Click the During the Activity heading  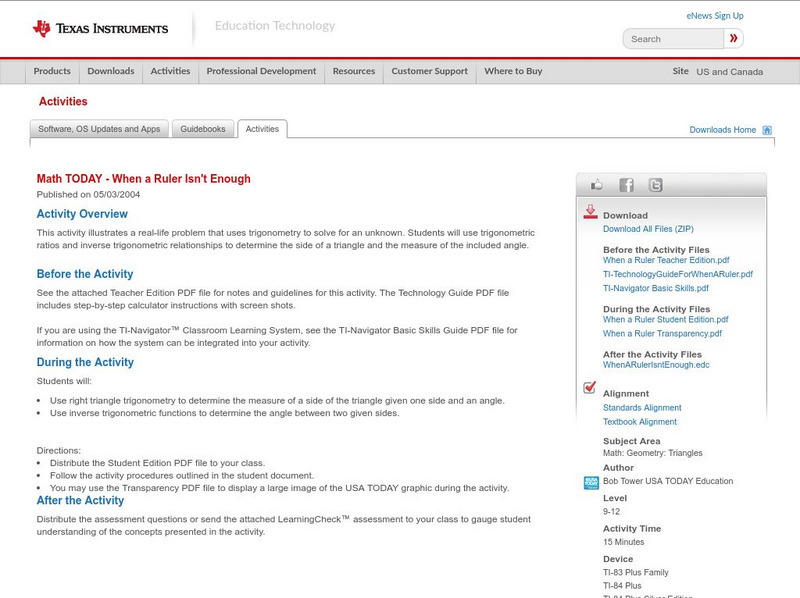point(85,363)
